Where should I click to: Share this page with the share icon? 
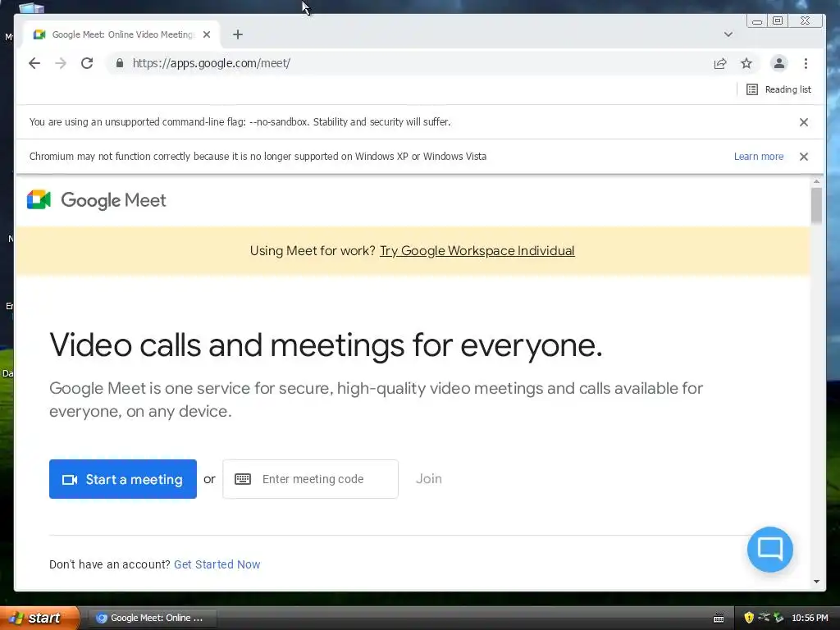click(x=720, y=63)
